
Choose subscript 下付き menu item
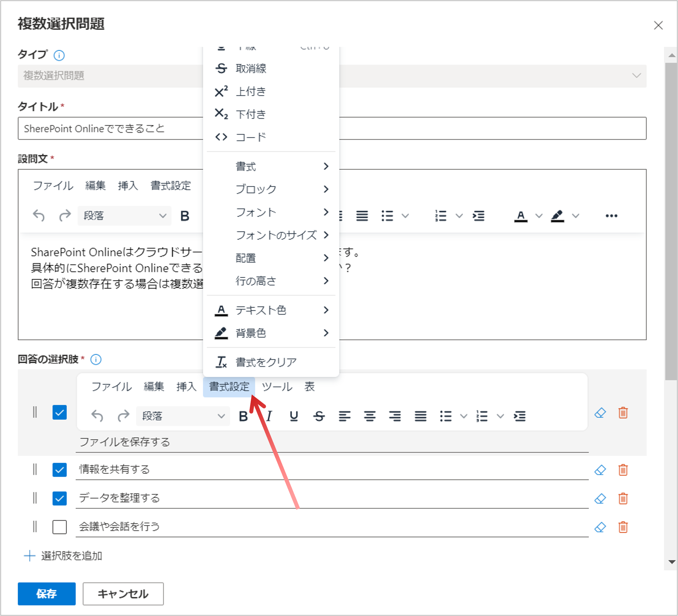point(271,114)
